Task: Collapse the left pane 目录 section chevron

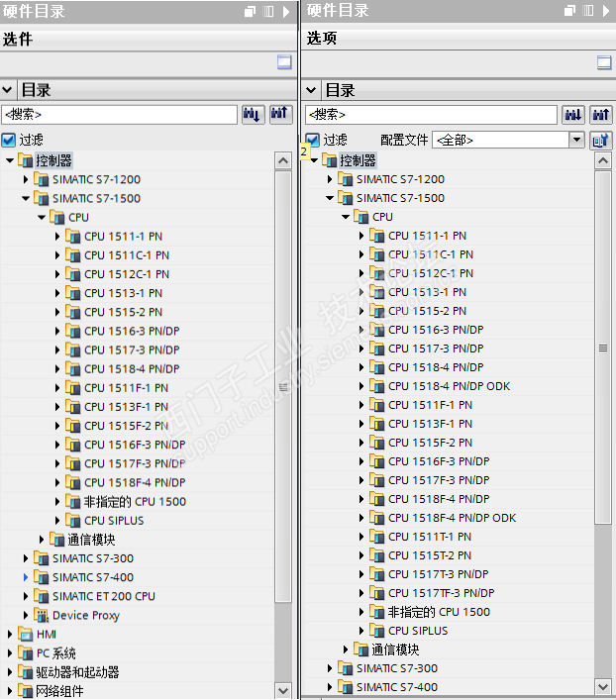Action: coord(7,90)
